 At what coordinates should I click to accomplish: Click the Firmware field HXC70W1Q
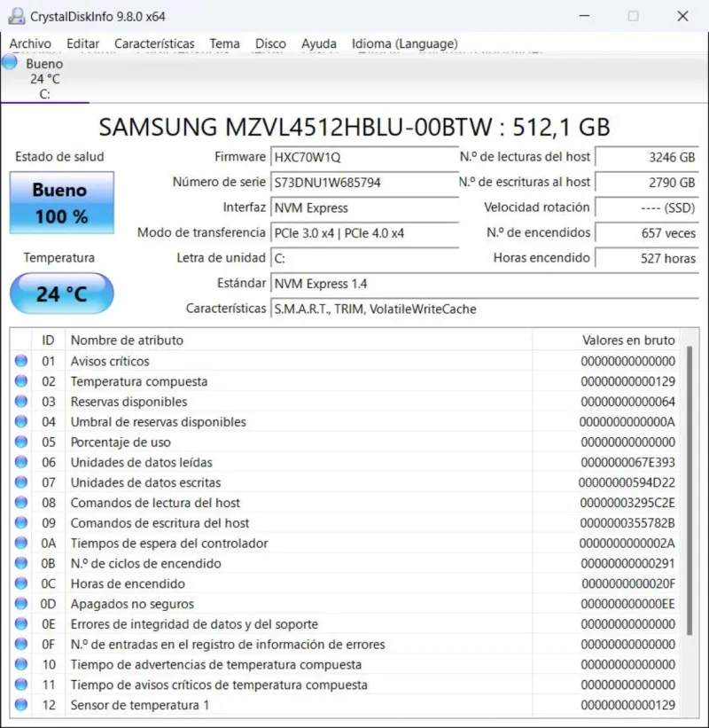(365, 157)
